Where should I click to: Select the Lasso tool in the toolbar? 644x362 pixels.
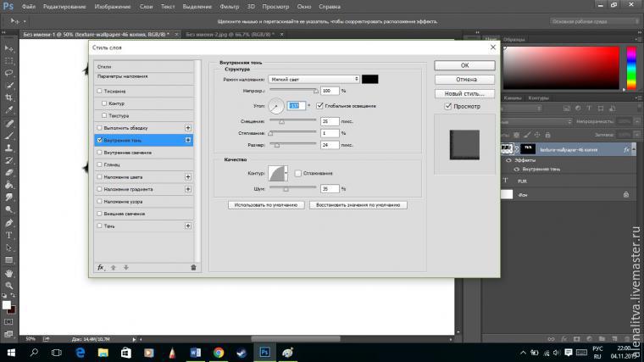point(9,73)
